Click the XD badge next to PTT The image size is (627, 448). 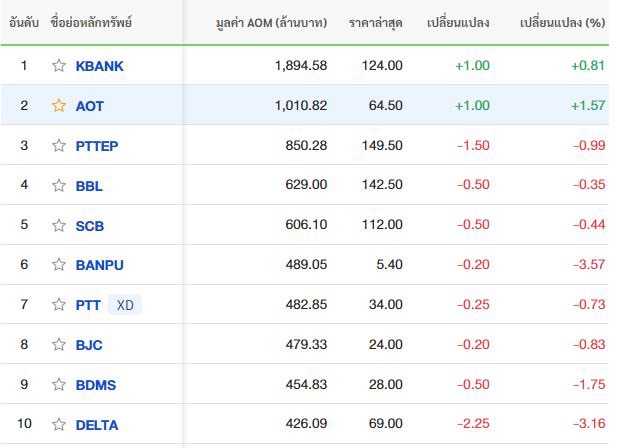(125, 305)
